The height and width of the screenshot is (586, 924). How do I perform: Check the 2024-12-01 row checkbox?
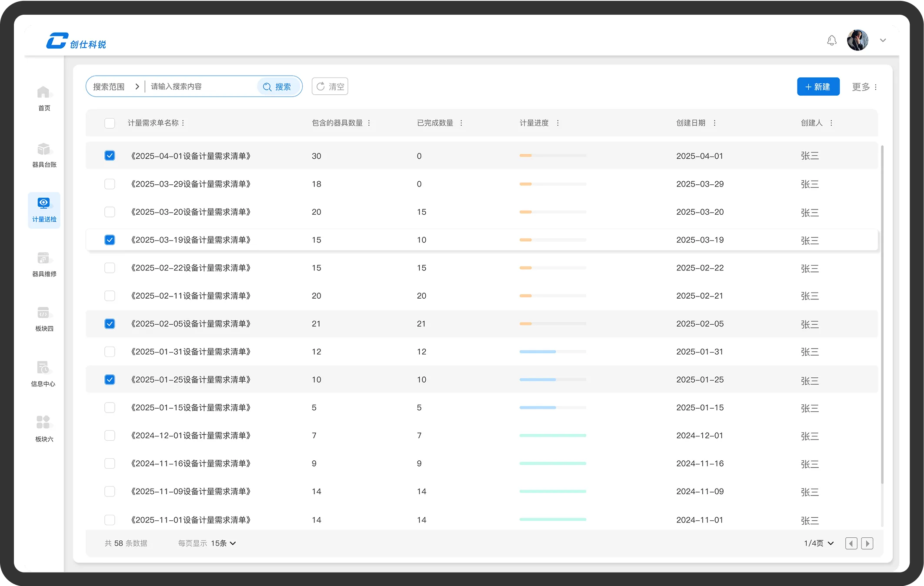pos(110,436)
